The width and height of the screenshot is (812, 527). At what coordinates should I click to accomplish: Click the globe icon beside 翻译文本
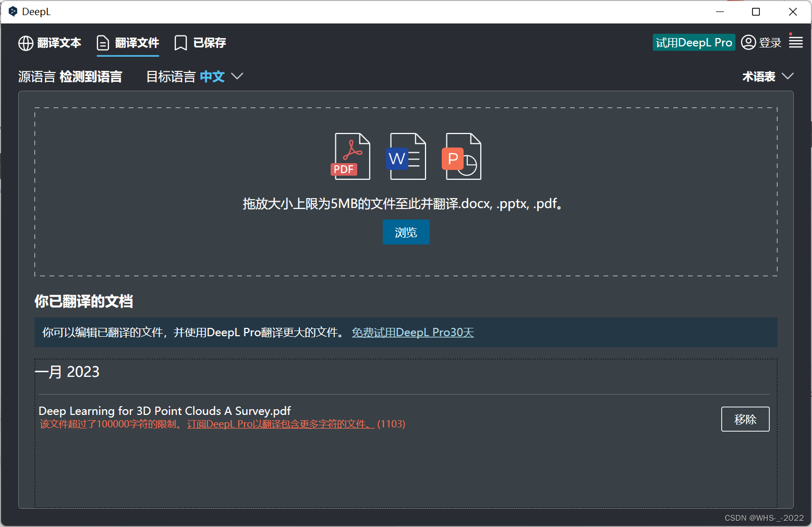coord(26,43)
